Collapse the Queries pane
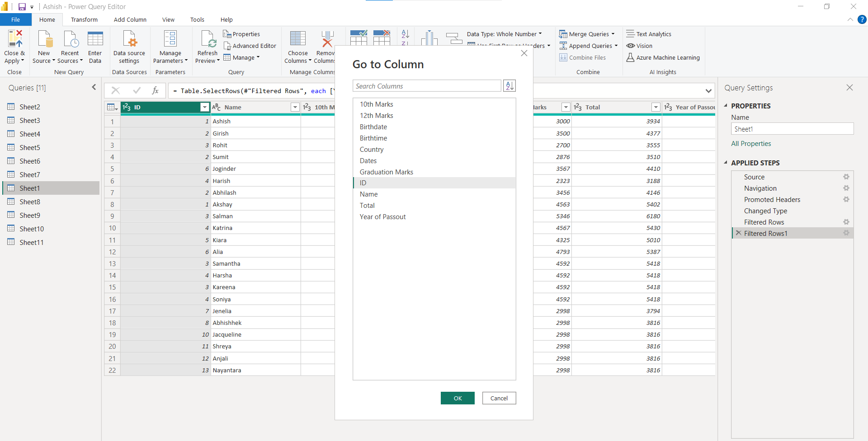 (94, 87)
